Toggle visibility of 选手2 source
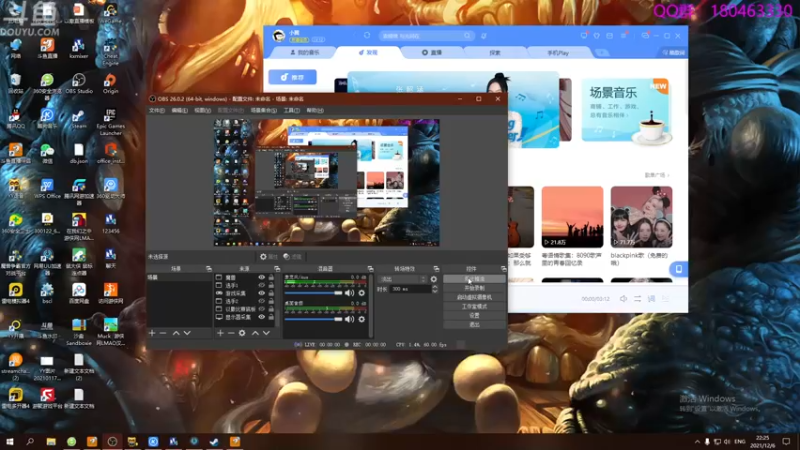 pyautogui.click(x=262, y=301)
